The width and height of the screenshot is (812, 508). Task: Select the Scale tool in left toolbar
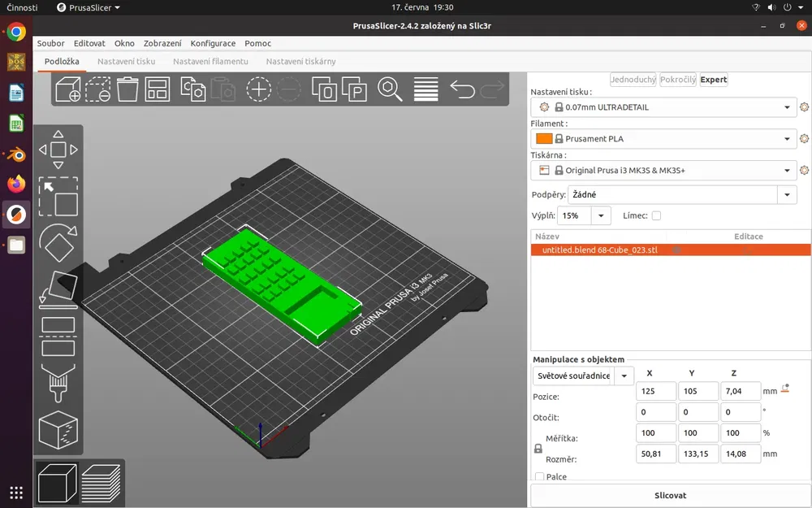coord(58,197)
